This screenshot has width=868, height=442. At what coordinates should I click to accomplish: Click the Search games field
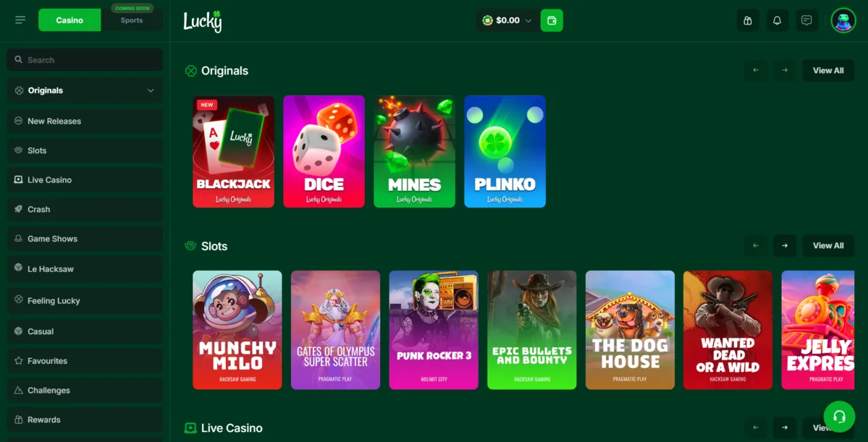[85, 60]
